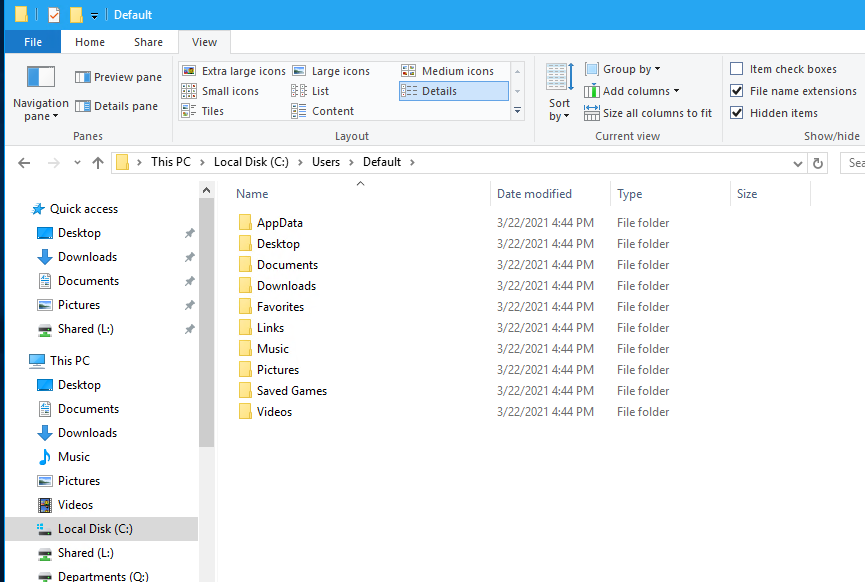This screenshot has height=582, width=865.
Task: Click the Forward navigation arrow
Action: [54, 163]
